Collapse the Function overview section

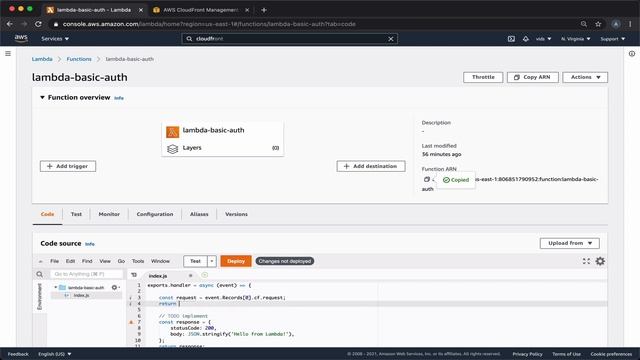[x=42, y=98]
